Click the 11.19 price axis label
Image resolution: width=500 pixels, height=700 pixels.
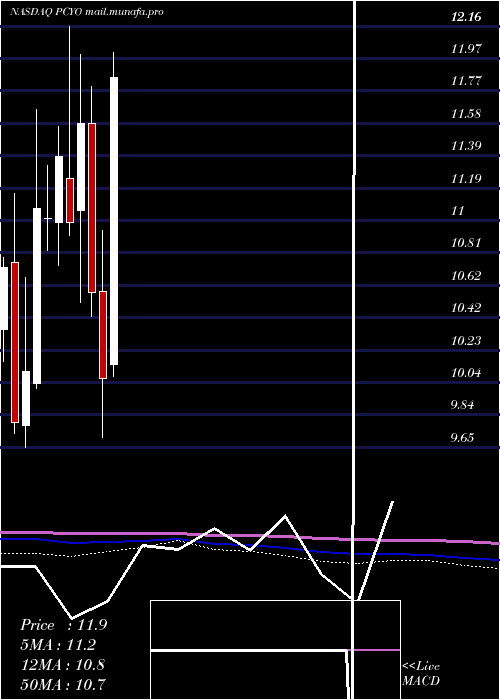[466, 179]
